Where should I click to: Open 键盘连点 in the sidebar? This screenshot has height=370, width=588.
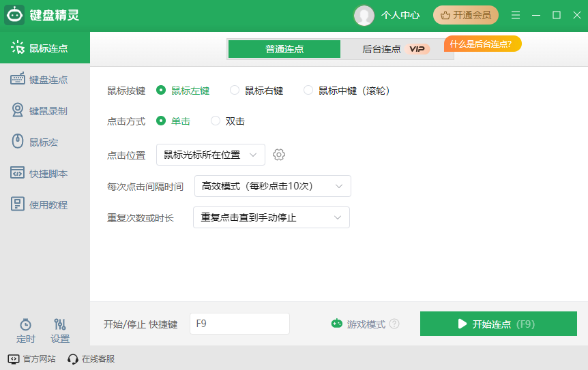point(45,80)
